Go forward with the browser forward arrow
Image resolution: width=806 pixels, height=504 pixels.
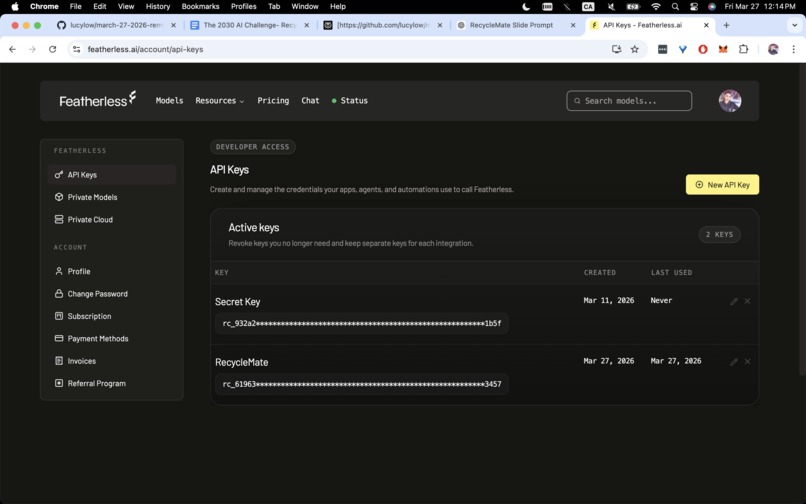[32, 49]
